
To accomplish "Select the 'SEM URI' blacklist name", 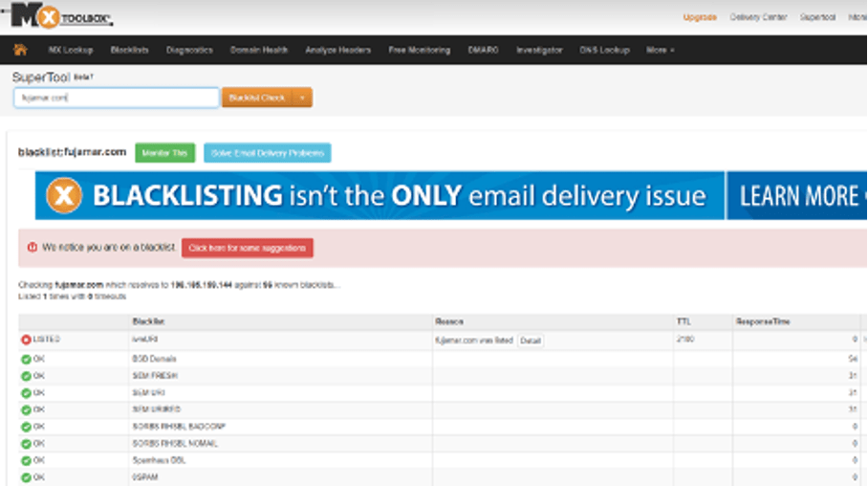I will point(148,393).
